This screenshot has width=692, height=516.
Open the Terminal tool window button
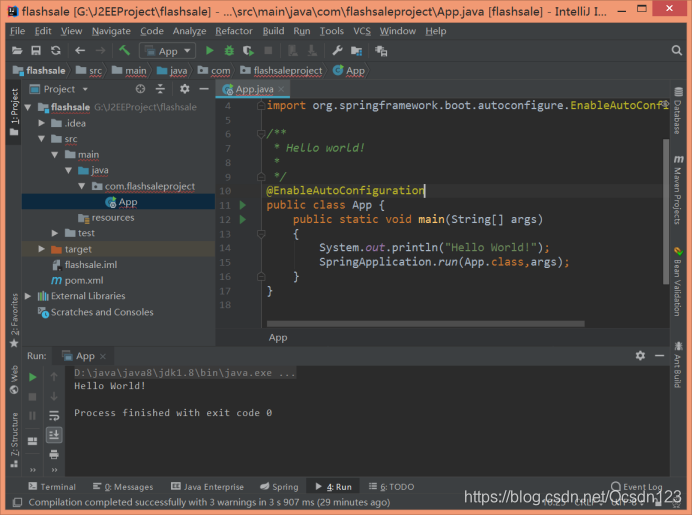pos(52,487)
